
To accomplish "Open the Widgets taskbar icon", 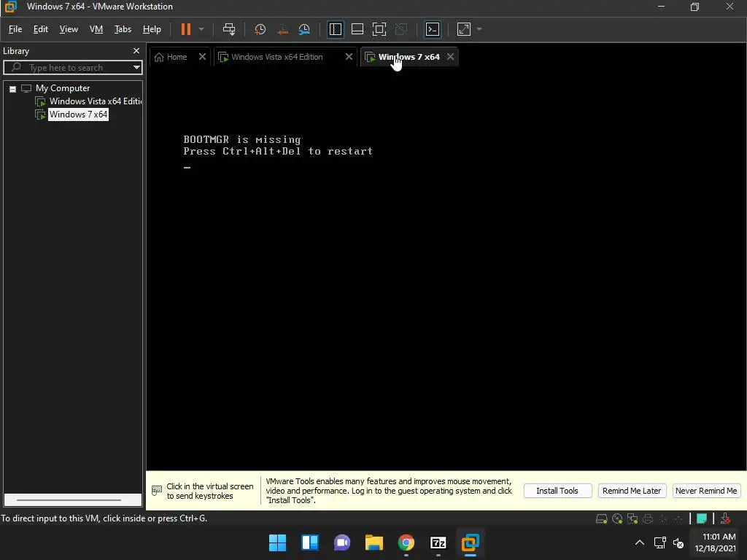I will point(309,542).
